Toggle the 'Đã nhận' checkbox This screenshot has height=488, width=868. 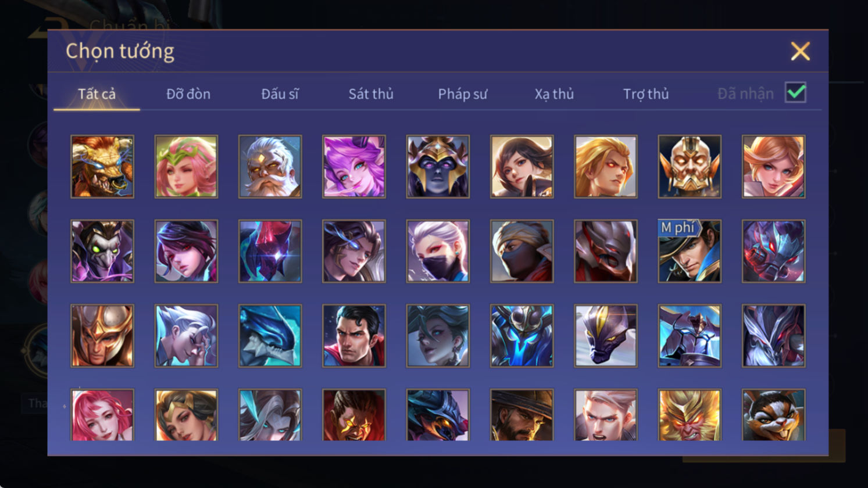[x=795, y=92]
